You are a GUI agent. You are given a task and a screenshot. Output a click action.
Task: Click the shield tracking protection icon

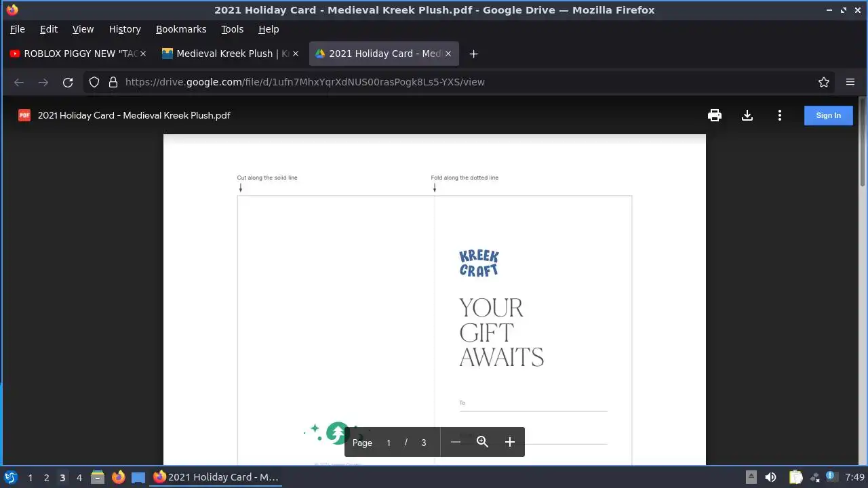click(x=94, y=82)
